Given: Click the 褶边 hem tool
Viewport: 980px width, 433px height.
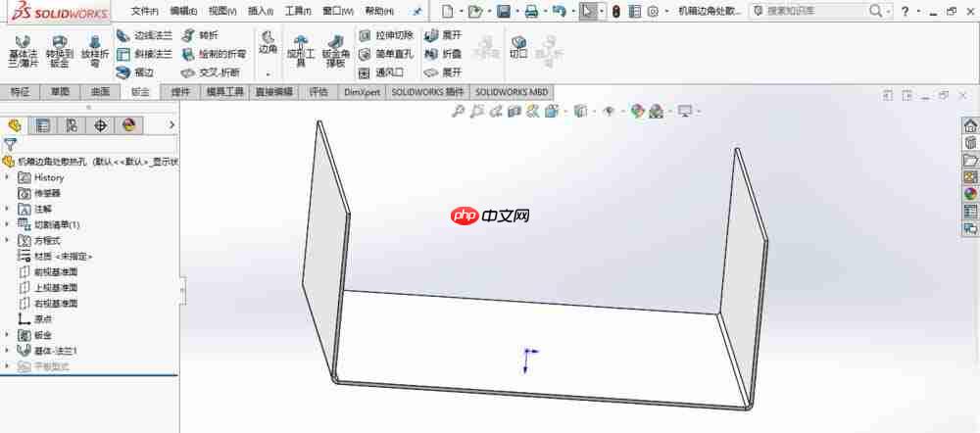Looking at the screenshot, I should (x=135, y=72).
